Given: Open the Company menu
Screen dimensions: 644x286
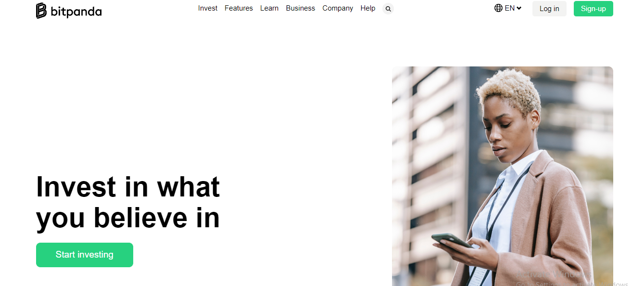Looking at the screenshot, I should pyautogui.click(x=338, y=8).
